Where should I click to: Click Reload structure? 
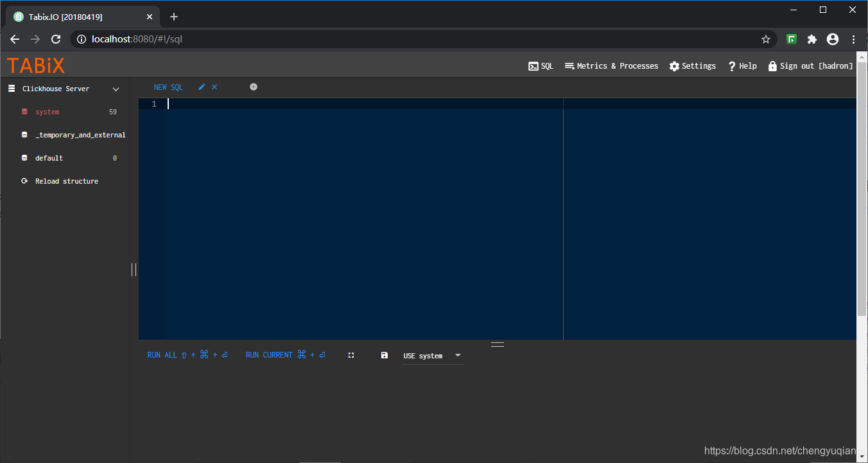pyautogui.click(x=67, y=181)
